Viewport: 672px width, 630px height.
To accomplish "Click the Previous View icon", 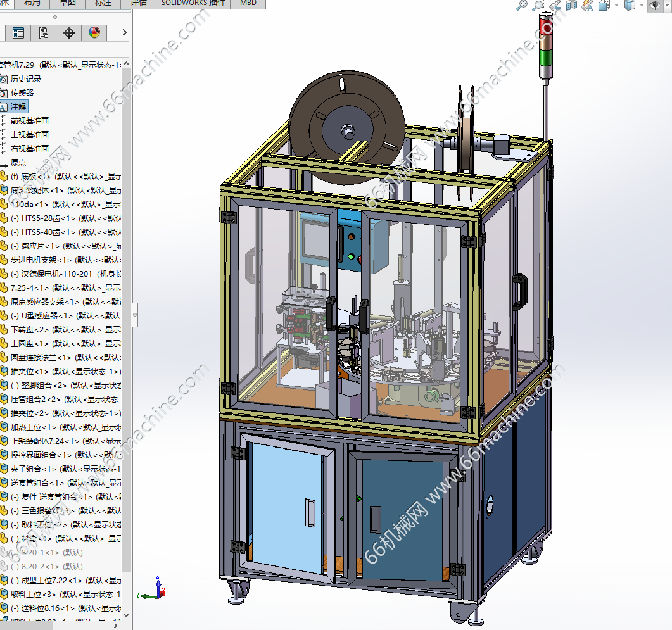I will click(x=555, y=5).
